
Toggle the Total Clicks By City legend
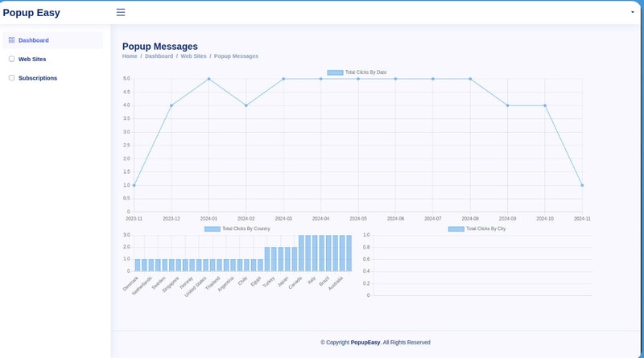click(477, 228)
